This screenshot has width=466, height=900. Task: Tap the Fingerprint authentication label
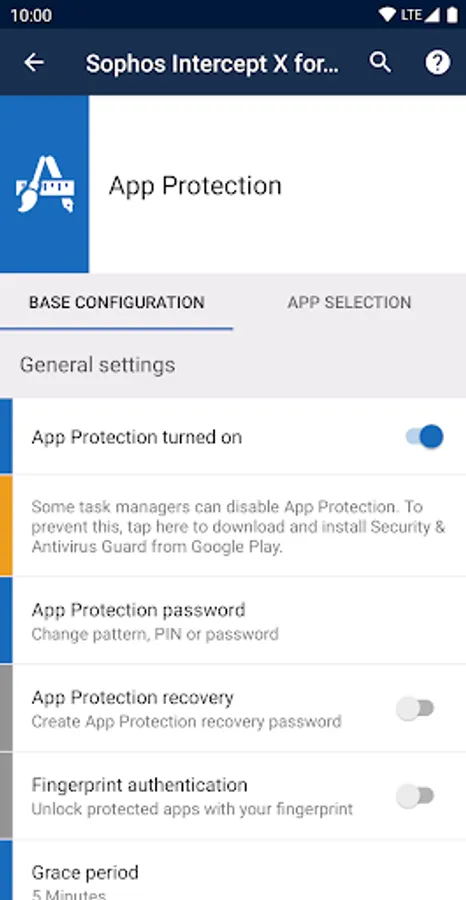pyautogui.click(x=139, y=785)
